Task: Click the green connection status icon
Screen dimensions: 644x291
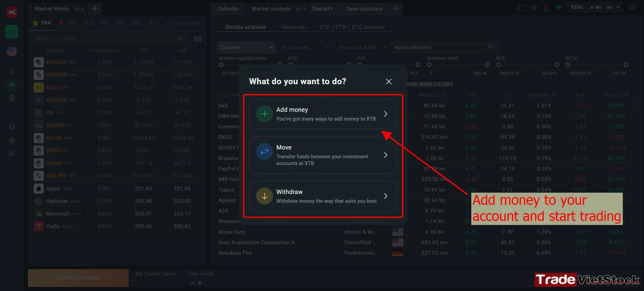Action: pos(559,7)
